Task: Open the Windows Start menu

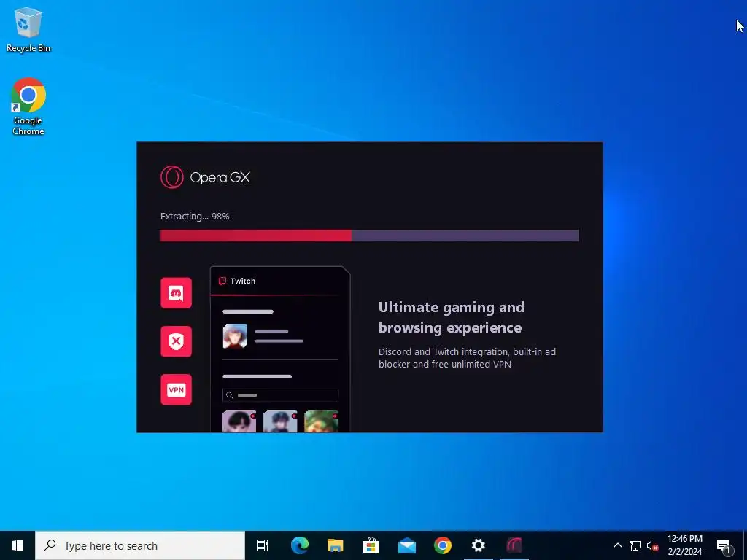Action: tap(18, 545)
